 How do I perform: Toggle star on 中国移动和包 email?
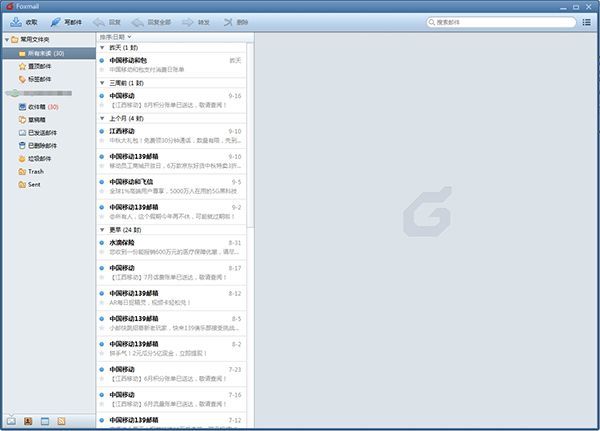coord(101,70)
